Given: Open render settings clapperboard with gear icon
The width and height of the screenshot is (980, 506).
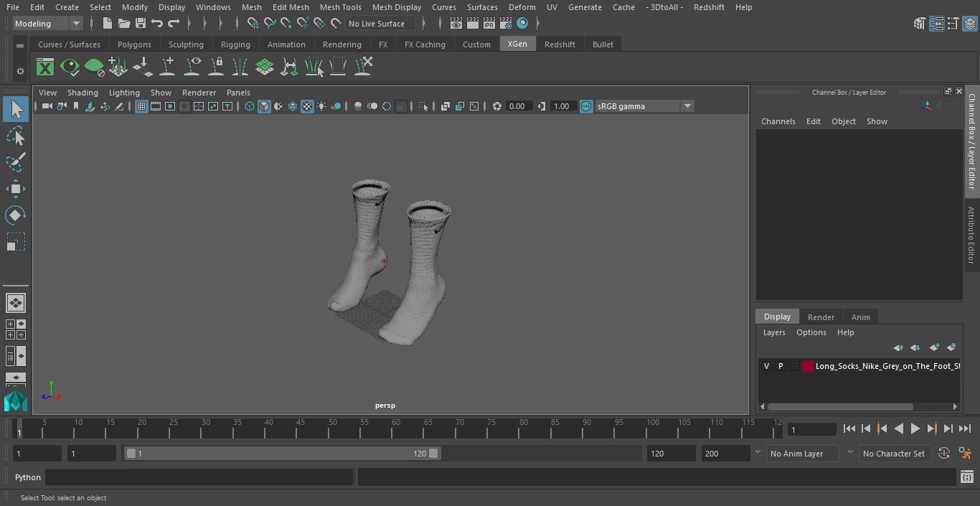Looking at the screenshot, I should (506, 24).
